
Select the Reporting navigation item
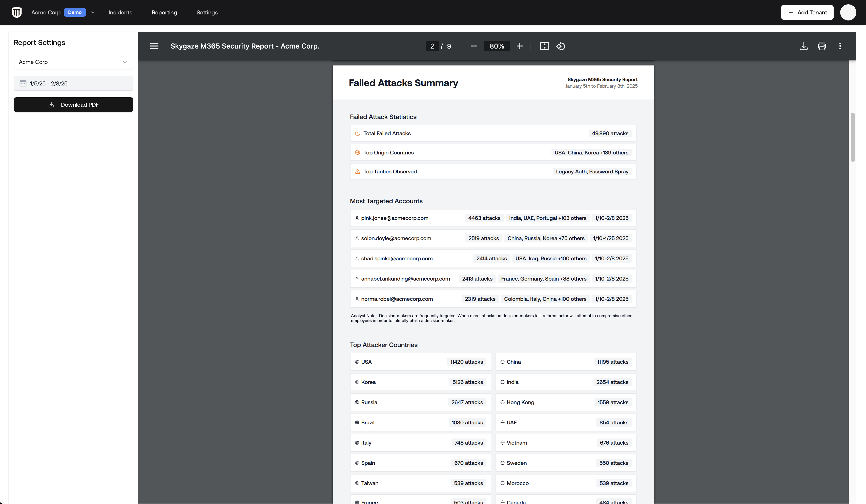point(164,12)
